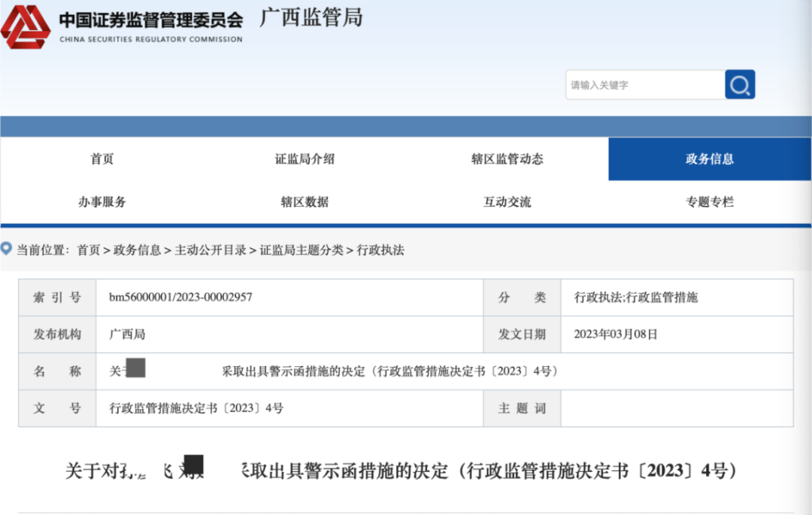Go to 主动公开目录 in the breadcrumb
812x515 pixels.
coord(211,250)
